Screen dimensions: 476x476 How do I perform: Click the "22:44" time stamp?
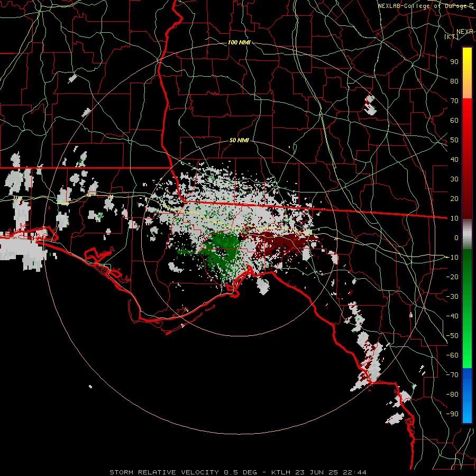tap(355, 472)
